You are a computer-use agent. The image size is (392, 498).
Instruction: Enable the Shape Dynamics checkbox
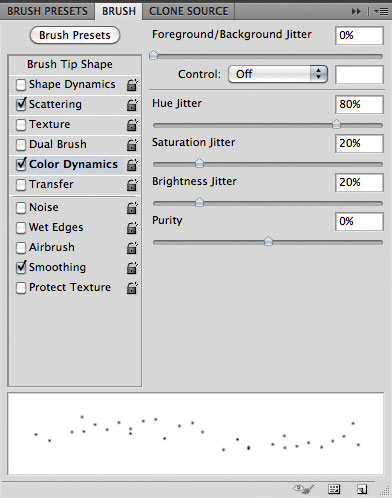click(x=21, y=85)
